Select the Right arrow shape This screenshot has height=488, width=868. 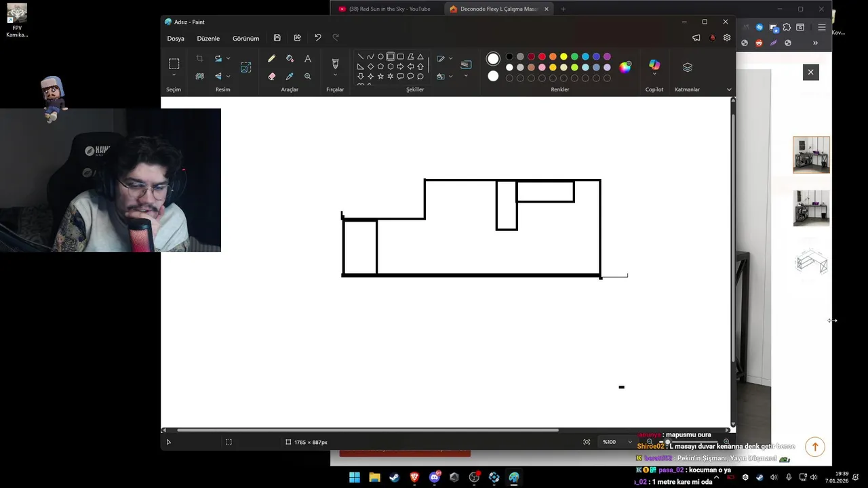click(401, 66)
